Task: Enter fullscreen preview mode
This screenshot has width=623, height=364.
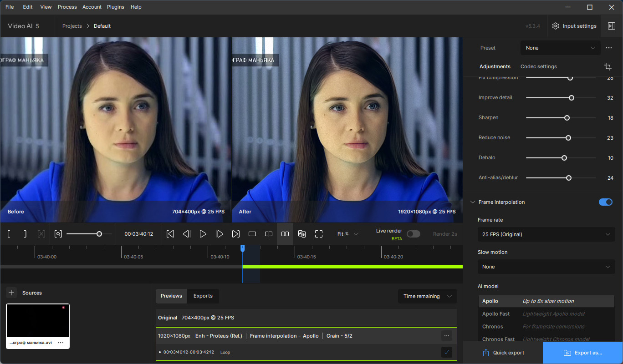Action: [x=319, y=234]
